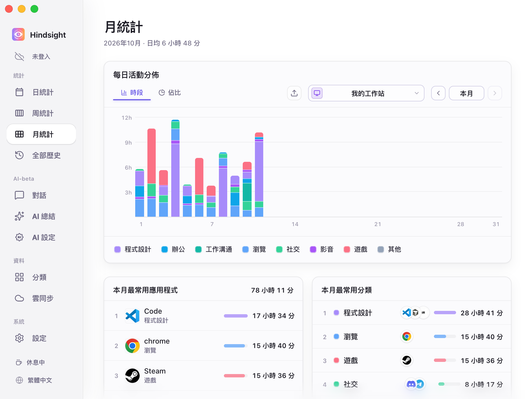Click the day 11 bar in chart
The width and height of the screenshot is (532, 399).
pyautogui.click(x=259, y=175)
